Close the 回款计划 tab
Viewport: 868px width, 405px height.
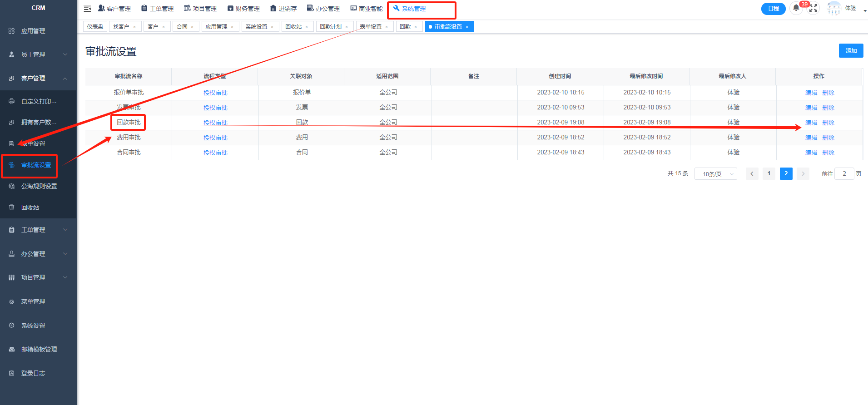pos(347,27)
